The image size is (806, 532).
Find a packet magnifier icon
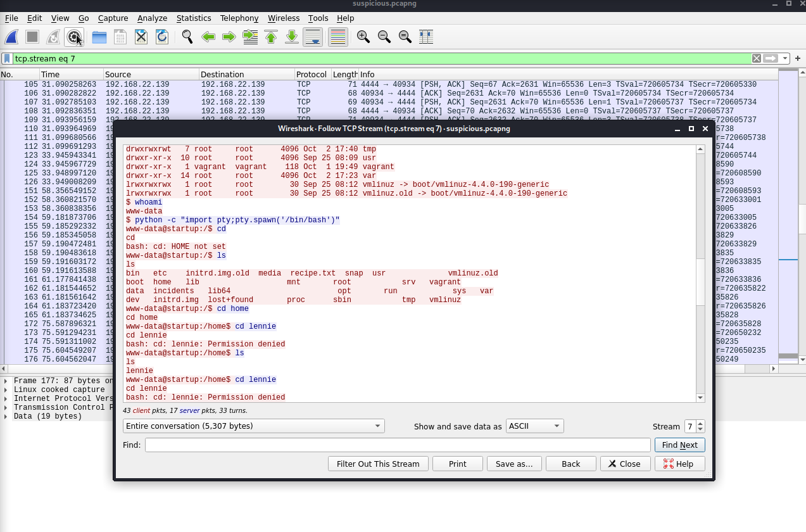(187, 37)
